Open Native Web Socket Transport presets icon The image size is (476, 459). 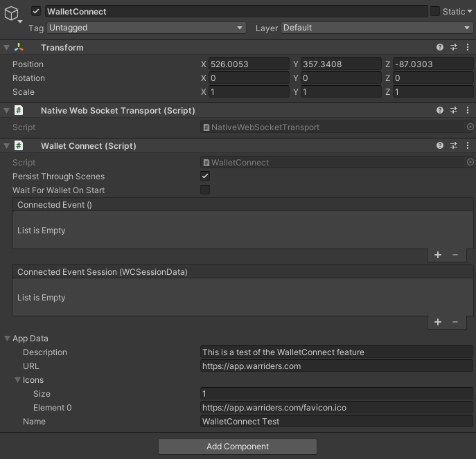454,111
